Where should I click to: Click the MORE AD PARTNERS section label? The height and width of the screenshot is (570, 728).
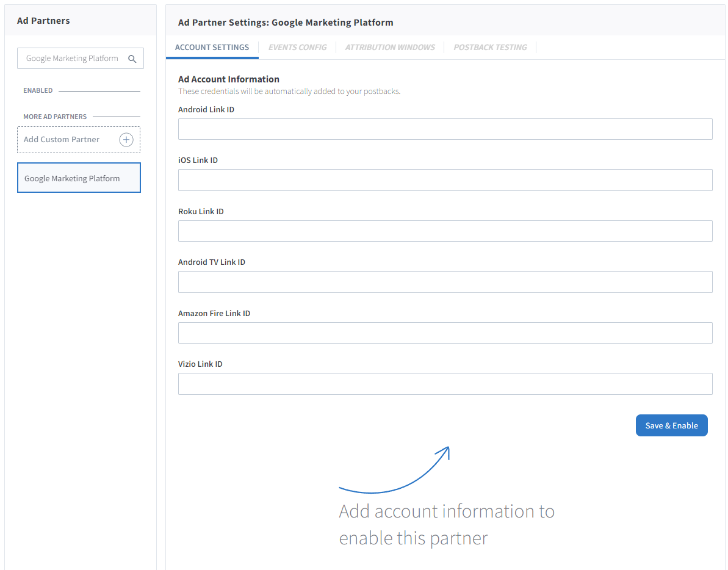55,117
